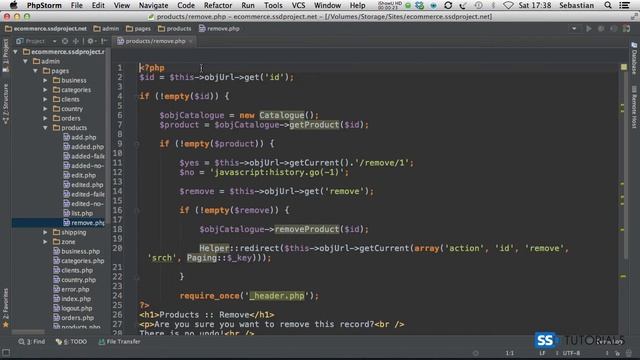Click the Run play button in toolbar
The width and height of the screenshot is (640, 360).
pos(589,29)
